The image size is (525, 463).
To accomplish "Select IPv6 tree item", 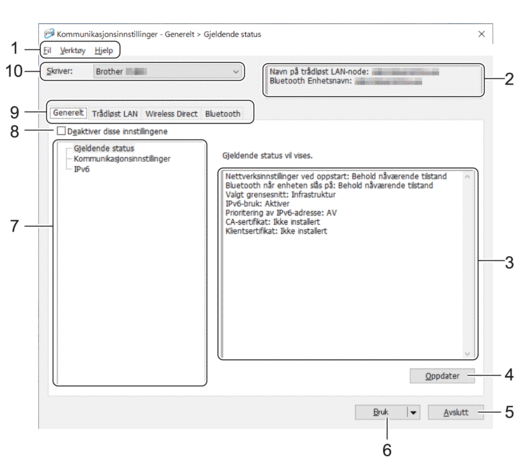I will click(82, 169).
